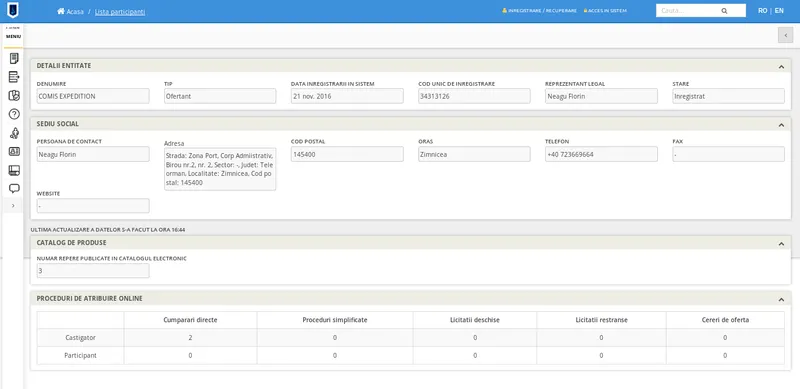Viewport: 800px width, 389px height.
Task: Open the monitor/computer sidebar icon
Action: (14, 171)
